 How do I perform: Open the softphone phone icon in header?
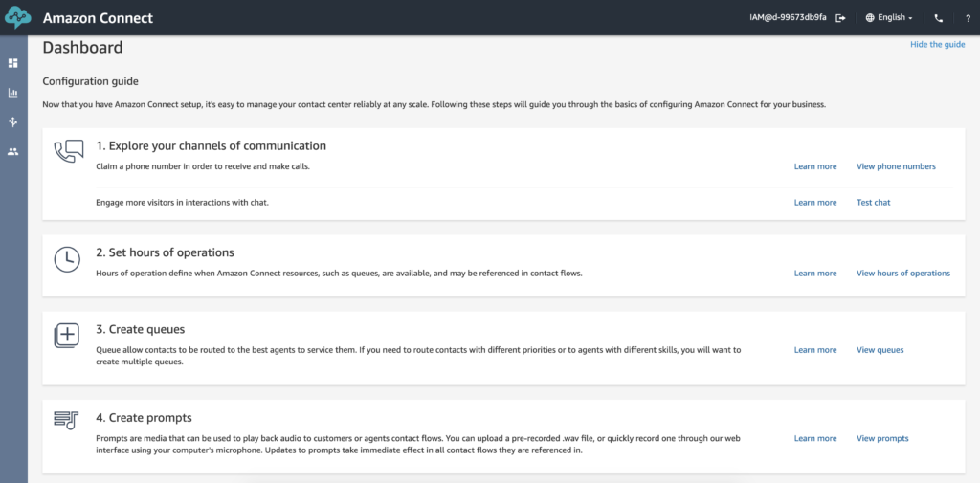pos(938,18)
